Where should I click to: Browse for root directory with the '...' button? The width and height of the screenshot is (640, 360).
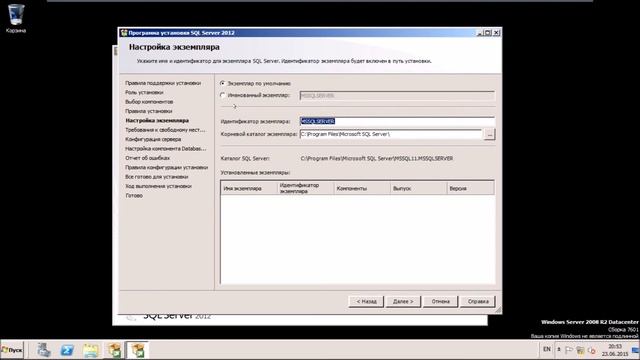[489, 134]
